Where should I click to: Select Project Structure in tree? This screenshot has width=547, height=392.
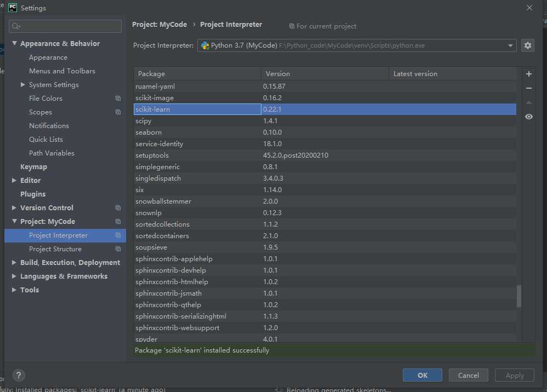[55, 249]
